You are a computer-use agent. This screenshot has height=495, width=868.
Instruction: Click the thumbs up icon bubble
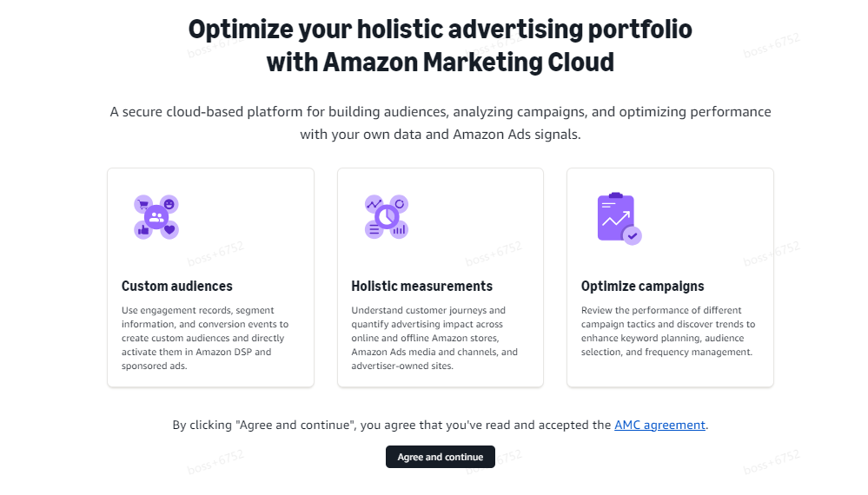142,230
